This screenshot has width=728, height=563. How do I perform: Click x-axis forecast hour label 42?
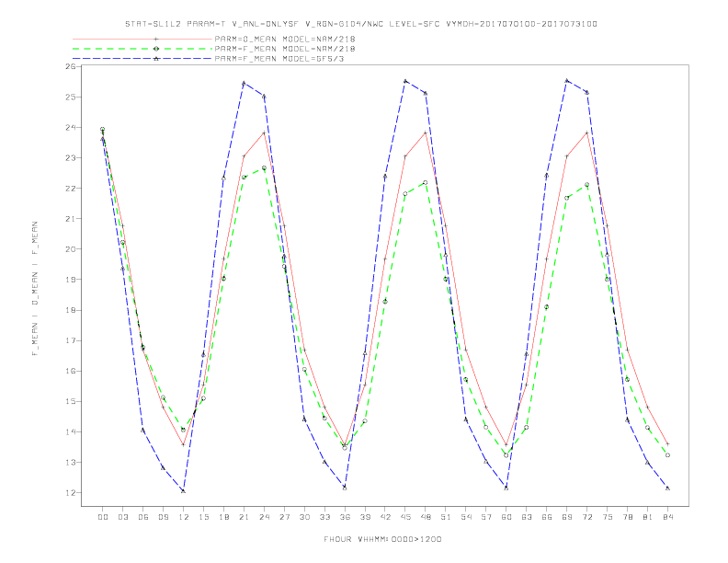[x=385, y=517]
